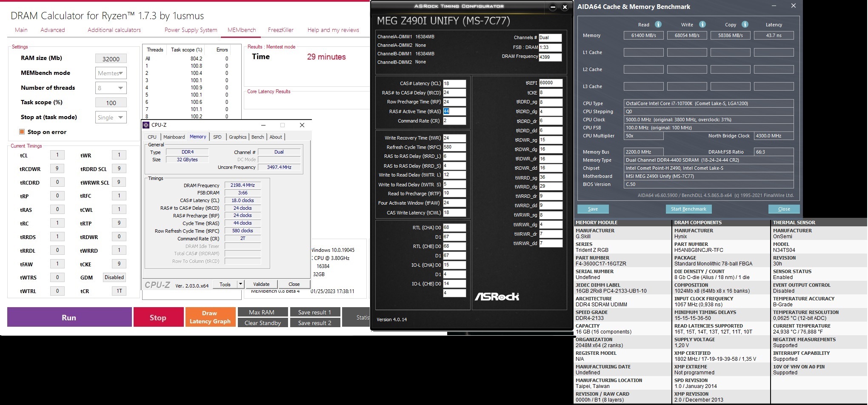Switch to the Power Supply System tab
868x405 pixels.
[x=191, y=30]
